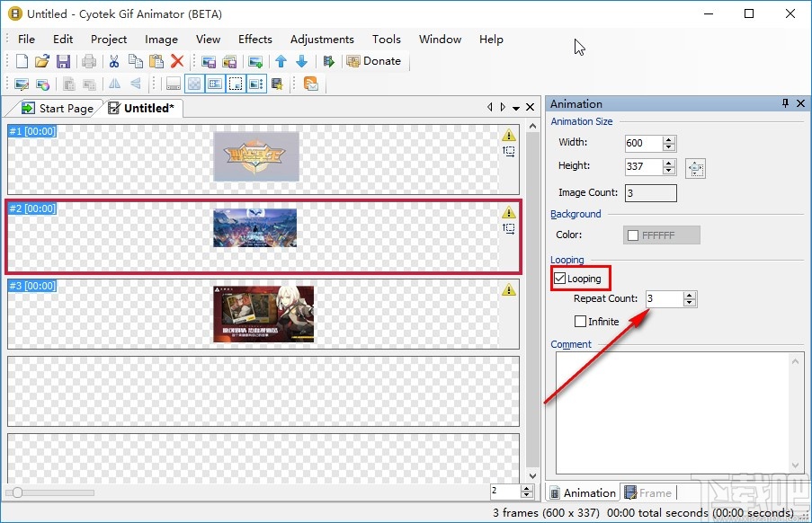Open the Tools menu

(387, 40)
